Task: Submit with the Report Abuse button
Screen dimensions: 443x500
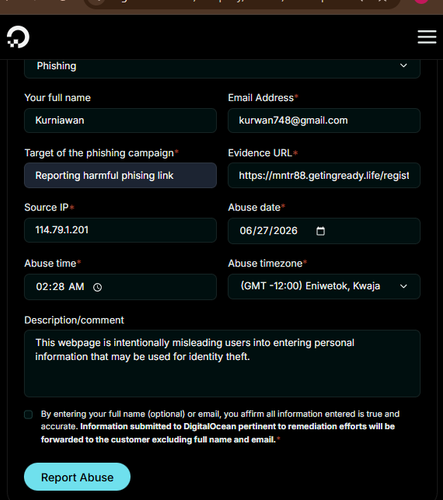Action: point(77,477)
